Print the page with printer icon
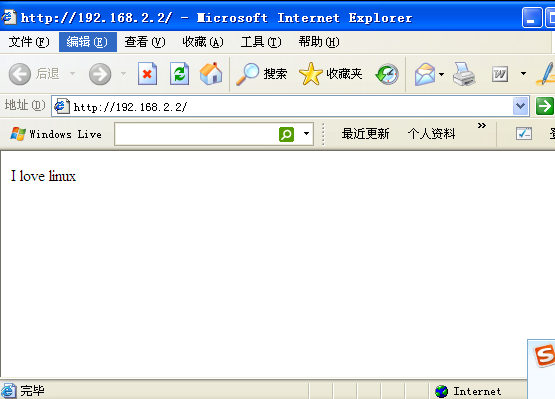555x399 pixels. [x=464, y=74]
